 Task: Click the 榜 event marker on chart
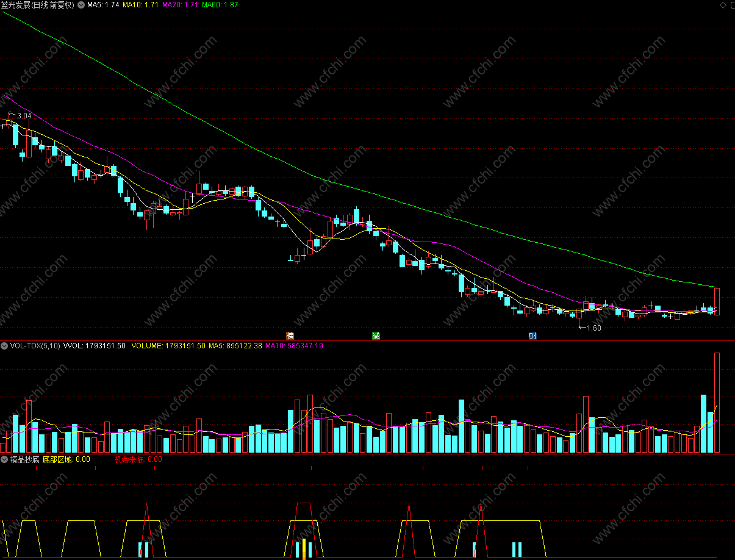pos(290,336)
